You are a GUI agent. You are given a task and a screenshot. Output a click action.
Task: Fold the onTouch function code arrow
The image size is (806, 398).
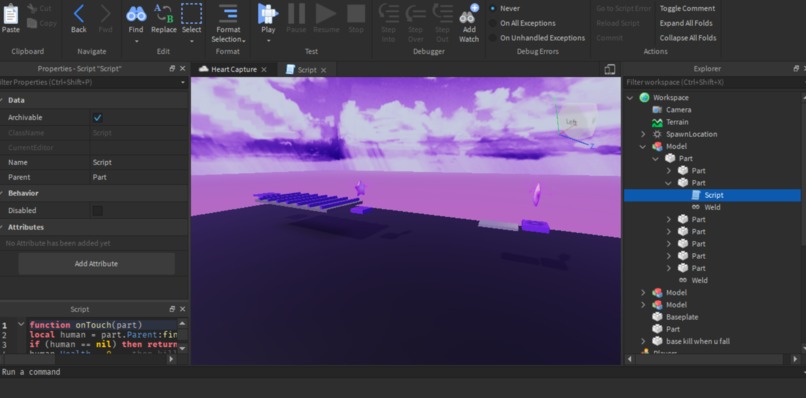tap(21, 324)
